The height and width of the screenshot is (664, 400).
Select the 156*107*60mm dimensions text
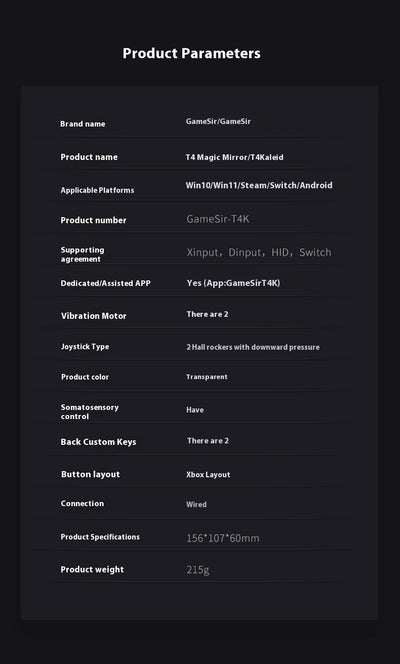tap(223, 538)
